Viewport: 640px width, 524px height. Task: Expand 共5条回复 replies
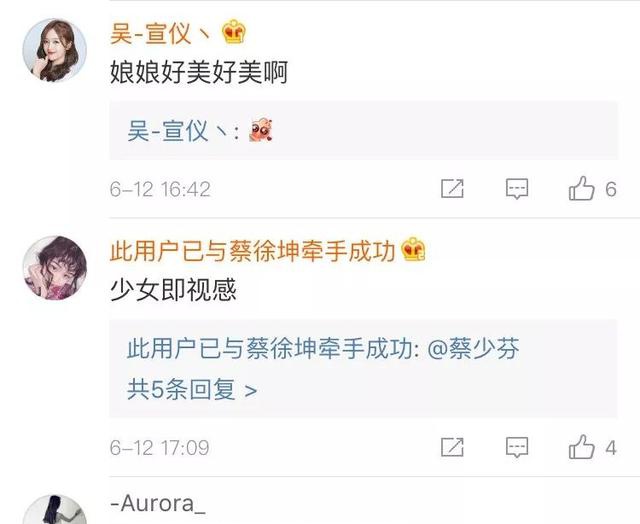[192, 389]
